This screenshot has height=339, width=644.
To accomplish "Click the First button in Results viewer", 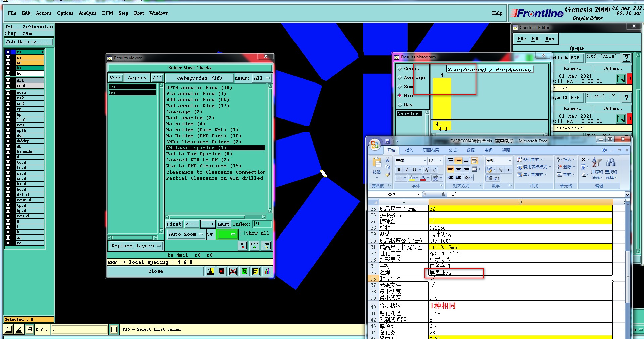I will point(174,224).
